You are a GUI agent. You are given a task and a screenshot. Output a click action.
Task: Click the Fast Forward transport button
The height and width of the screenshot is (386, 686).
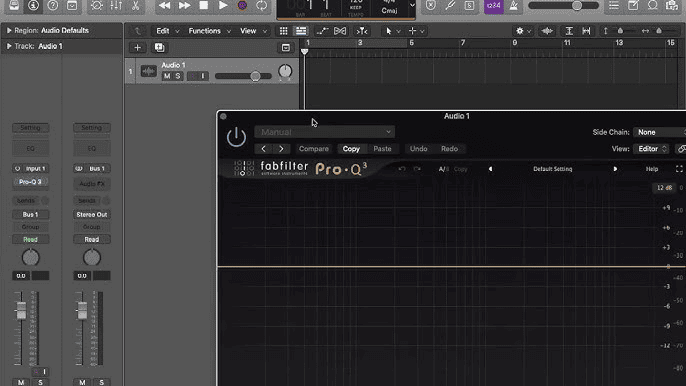[x=184, y=5]
